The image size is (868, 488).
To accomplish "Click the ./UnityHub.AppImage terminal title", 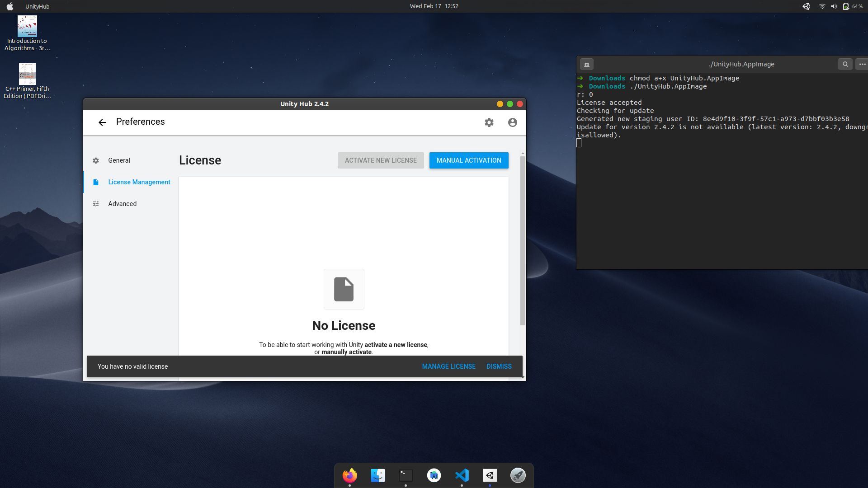I will (741, 64).
